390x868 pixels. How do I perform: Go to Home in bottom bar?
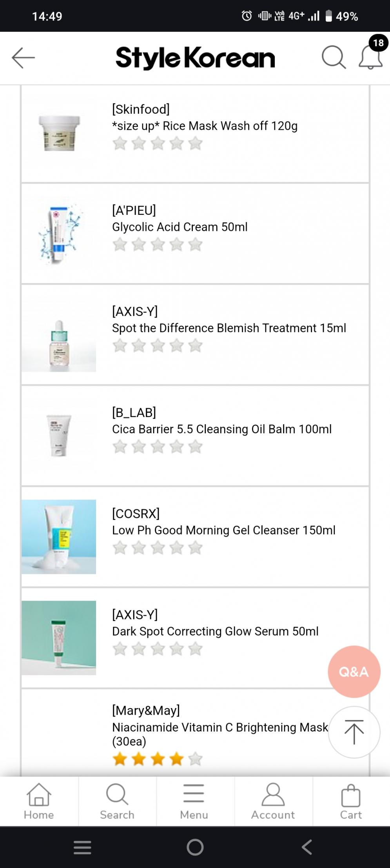click(x=39, y=801)
